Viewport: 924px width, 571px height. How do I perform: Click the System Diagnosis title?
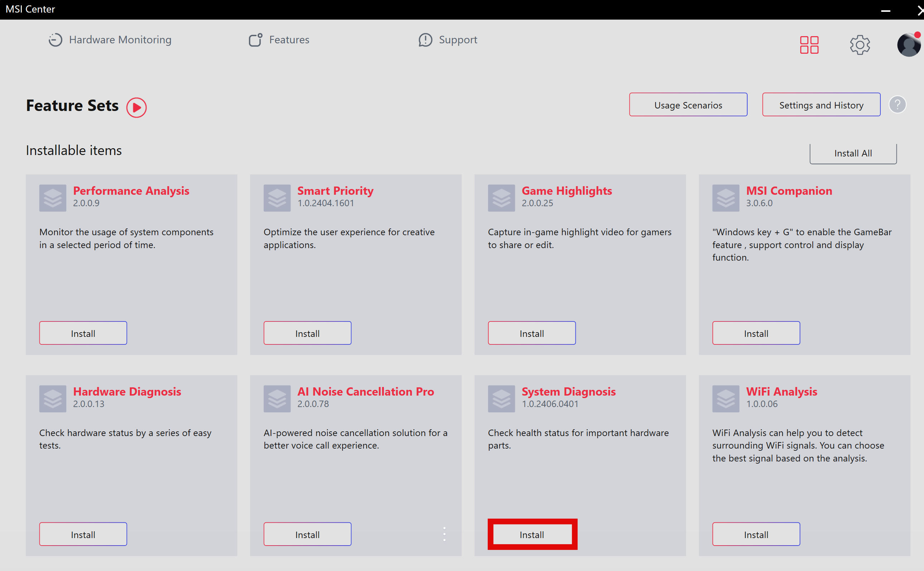tap(568, 392)
